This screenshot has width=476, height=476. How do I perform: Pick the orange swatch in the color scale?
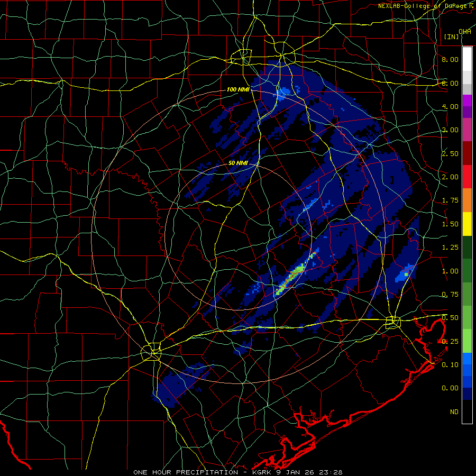(467, 200)
